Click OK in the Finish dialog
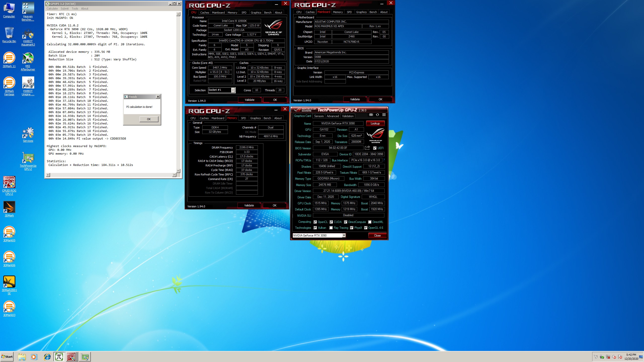Viewport: 644px width, 362px height. (x=149, y=119)
